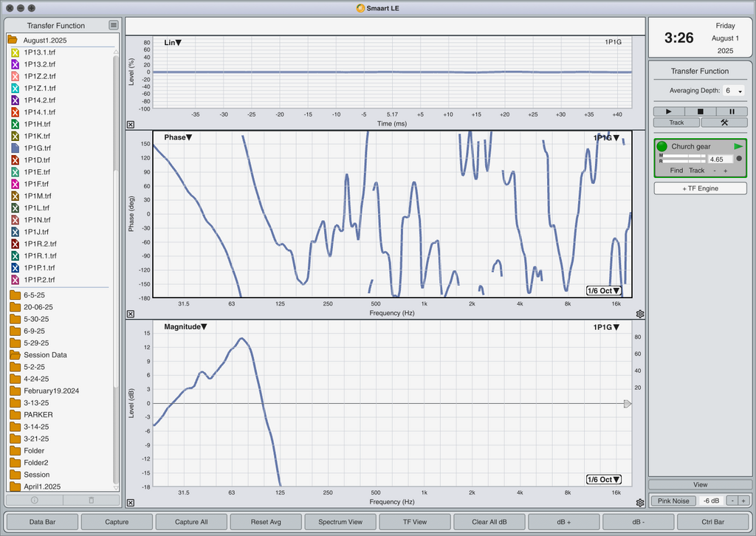This screenshot has width=756, height=536.
Task: Pause measurement with the pause button
Action: point(732,111)
